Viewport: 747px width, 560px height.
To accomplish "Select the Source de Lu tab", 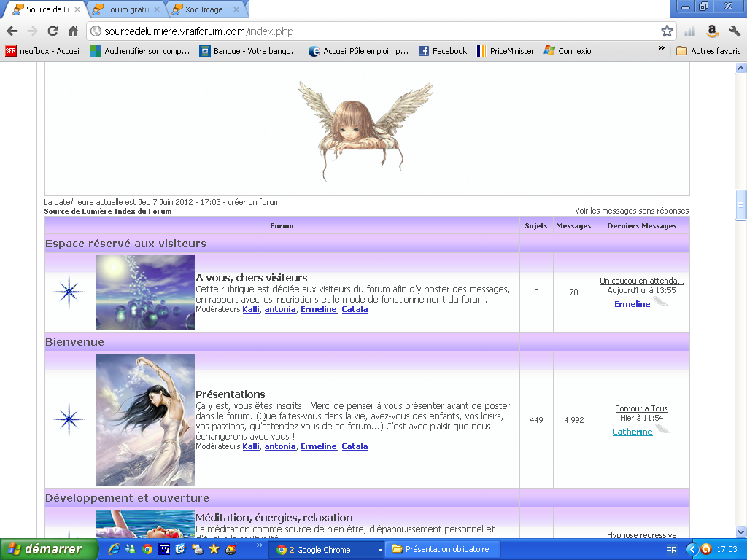I will [47, 9].
